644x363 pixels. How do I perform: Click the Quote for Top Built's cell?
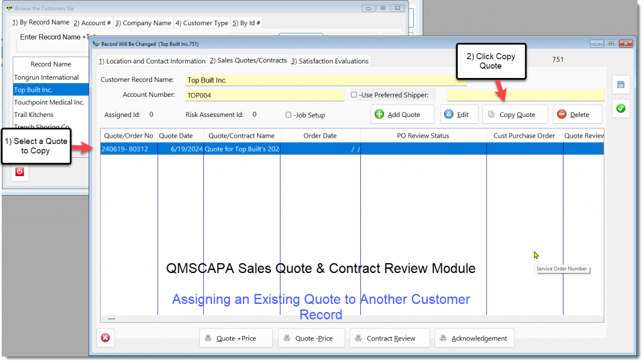[x=242, y=149]
